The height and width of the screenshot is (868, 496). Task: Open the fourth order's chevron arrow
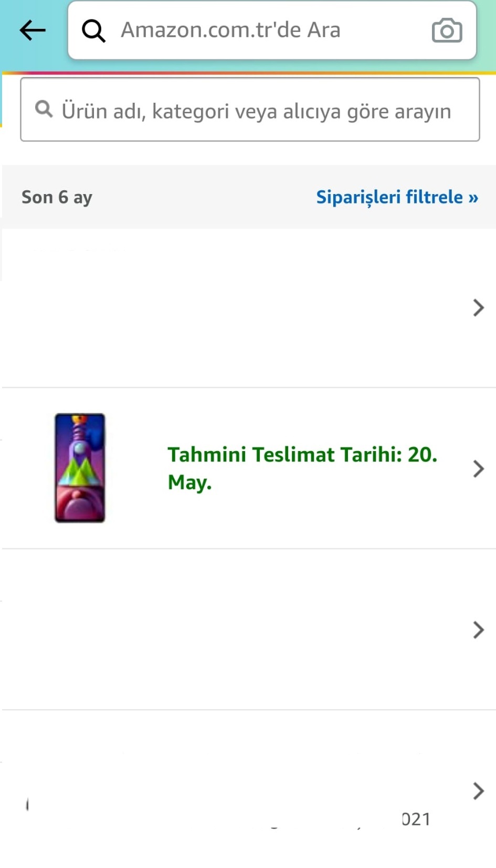coord(478,790)
